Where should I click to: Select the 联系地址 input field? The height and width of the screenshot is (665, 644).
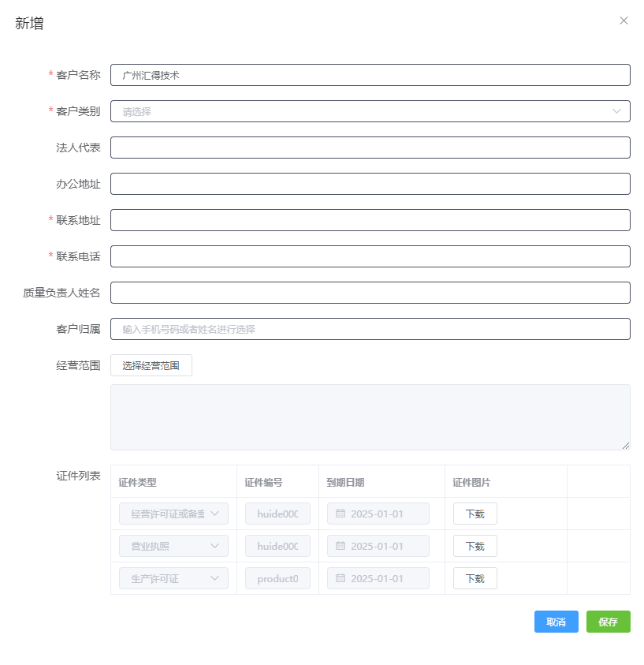point(370,220)
